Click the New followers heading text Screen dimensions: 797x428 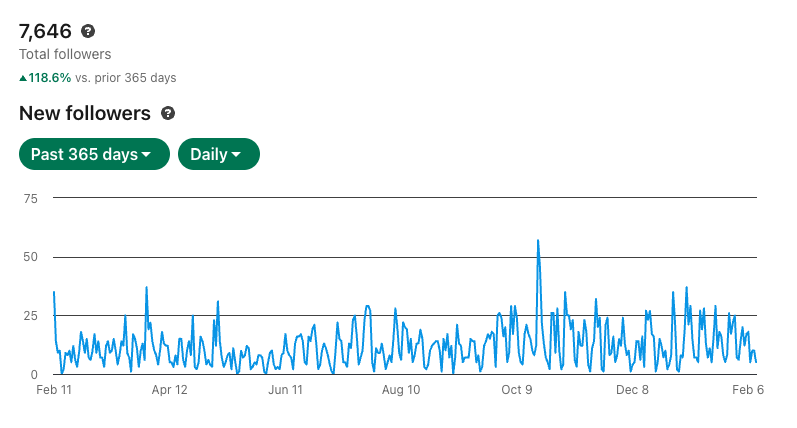[x=85, y=113]
